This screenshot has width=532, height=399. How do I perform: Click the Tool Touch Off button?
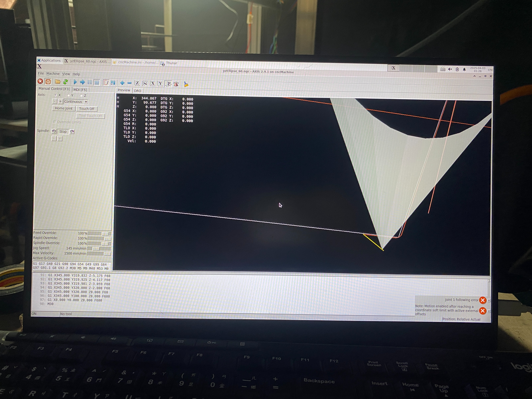[x=90, y=116]
